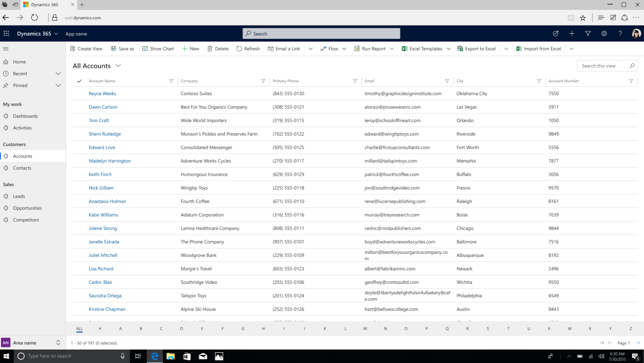
Task: Open filter for City column
Action: [x=539, y=81]
